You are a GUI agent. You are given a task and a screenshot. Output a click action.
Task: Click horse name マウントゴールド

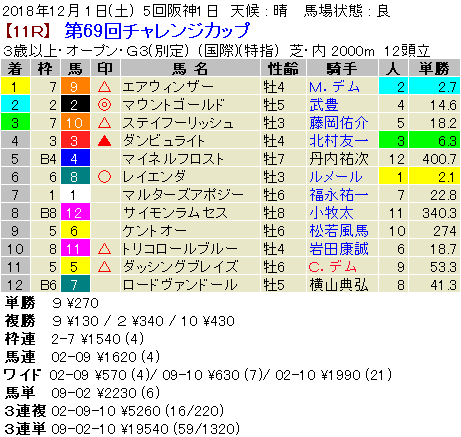[173, 105]
